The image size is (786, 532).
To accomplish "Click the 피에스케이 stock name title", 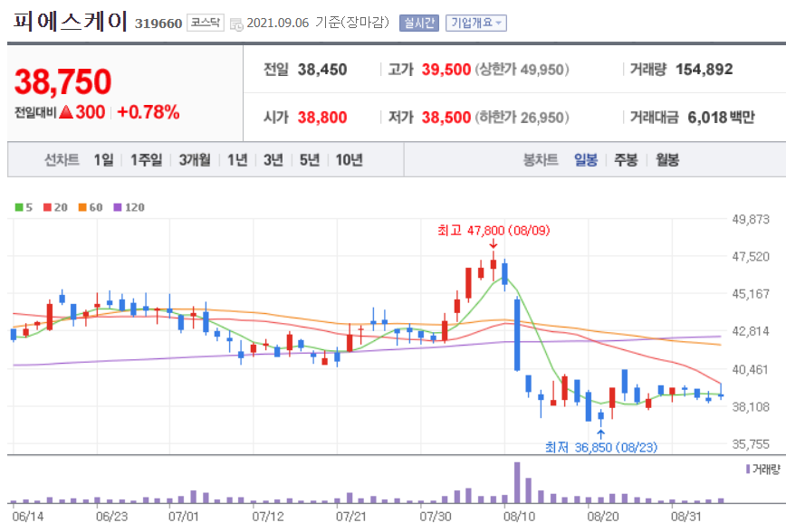I will coord(70,22).
